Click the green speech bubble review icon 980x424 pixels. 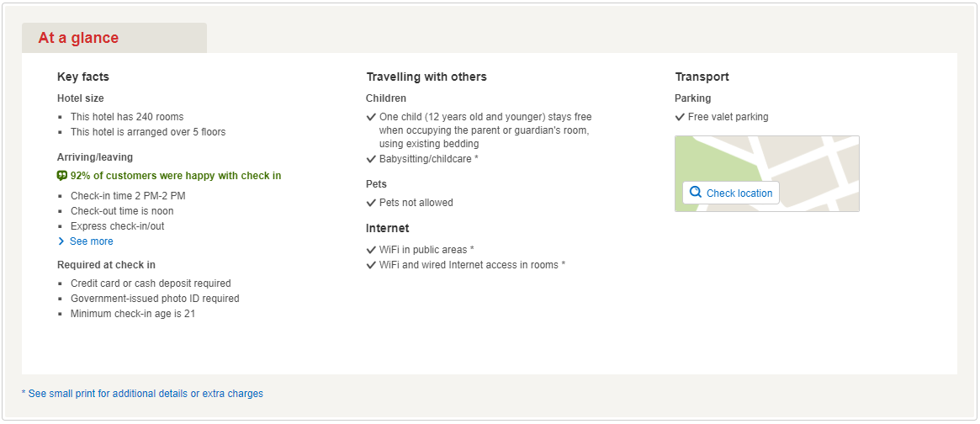coord(62,176)
